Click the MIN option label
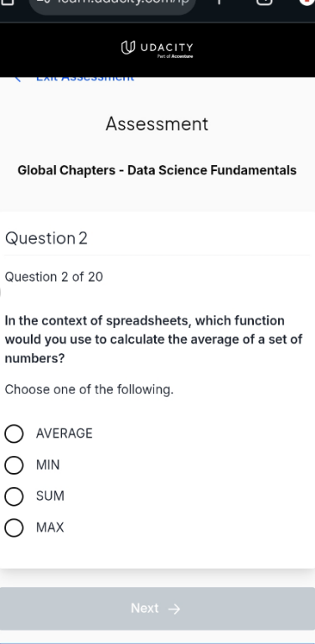 (48, 465)
